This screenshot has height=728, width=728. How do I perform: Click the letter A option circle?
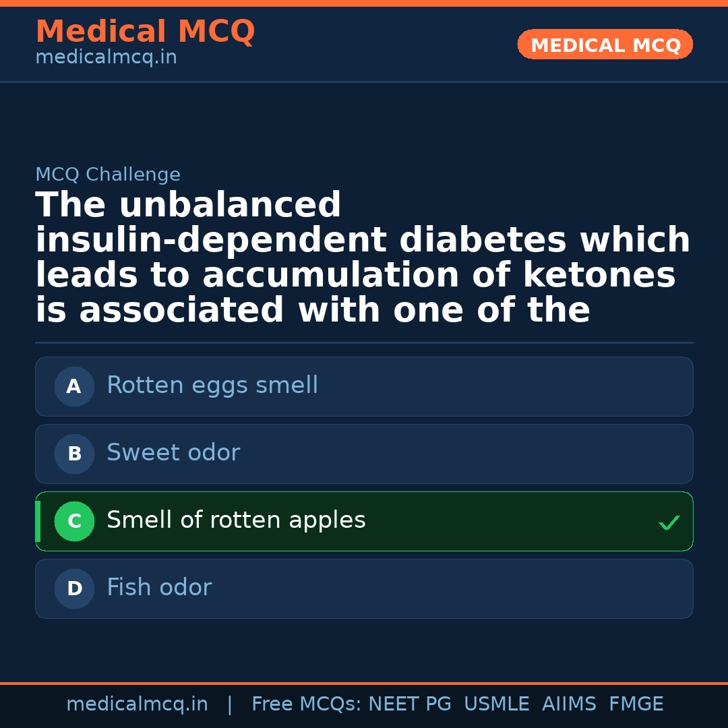[74, 387]
